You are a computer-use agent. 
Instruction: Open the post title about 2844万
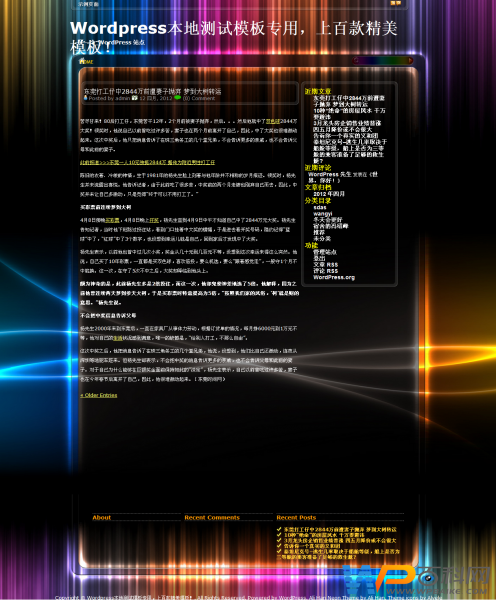152,91
